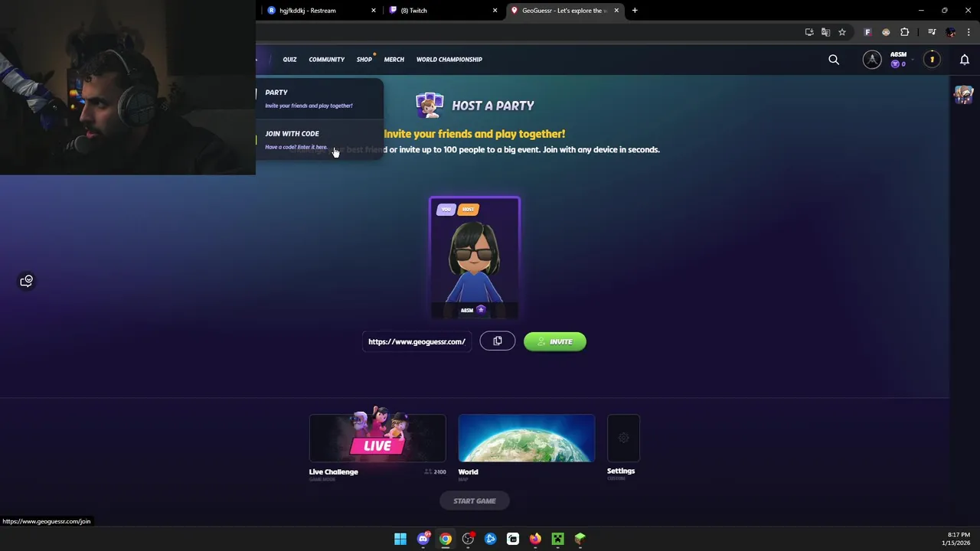Open the QUIZ nav item
This screenshot has height=551, width=980.
289,60
